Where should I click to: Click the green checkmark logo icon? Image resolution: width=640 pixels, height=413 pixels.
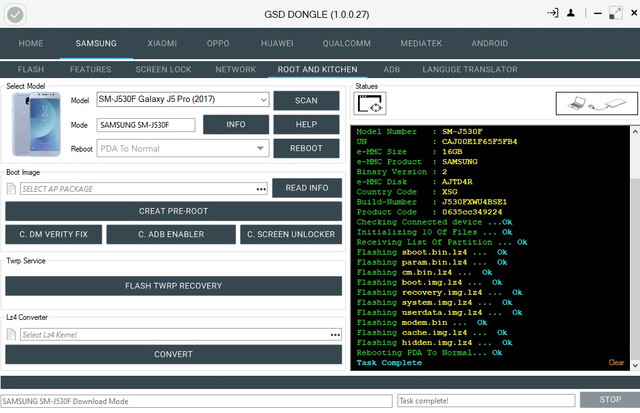tap(16, 15)
